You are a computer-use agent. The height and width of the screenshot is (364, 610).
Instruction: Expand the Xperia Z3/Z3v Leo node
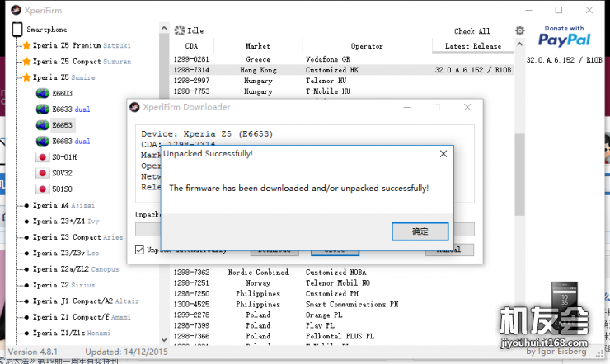[26, 254]
